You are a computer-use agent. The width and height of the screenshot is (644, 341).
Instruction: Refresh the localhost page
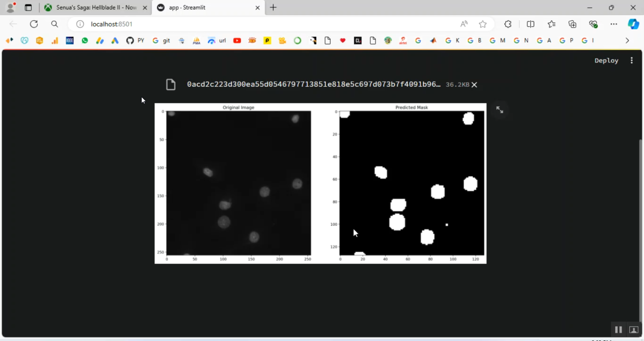tap(34, 24)
